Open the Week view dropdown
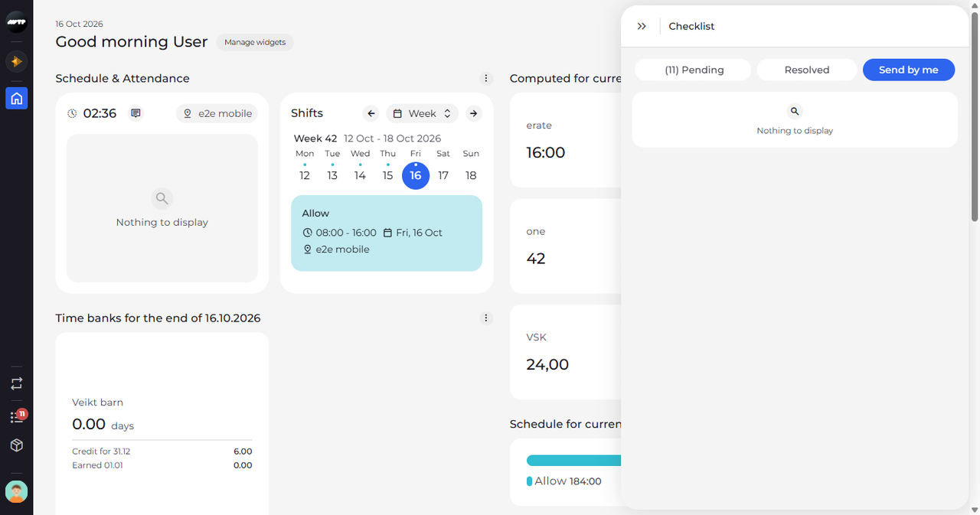Screen dimensions: 980x515 (x=423, y=113)
